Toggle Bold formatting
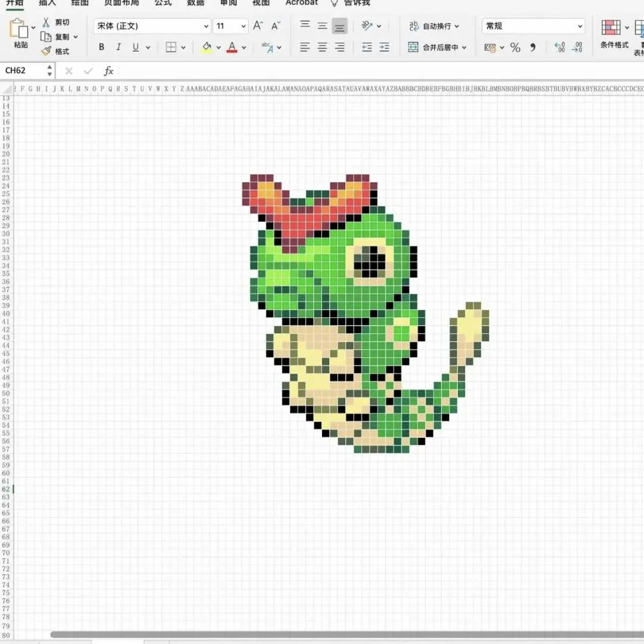This screenshot has width=644, height=644. 101,47
